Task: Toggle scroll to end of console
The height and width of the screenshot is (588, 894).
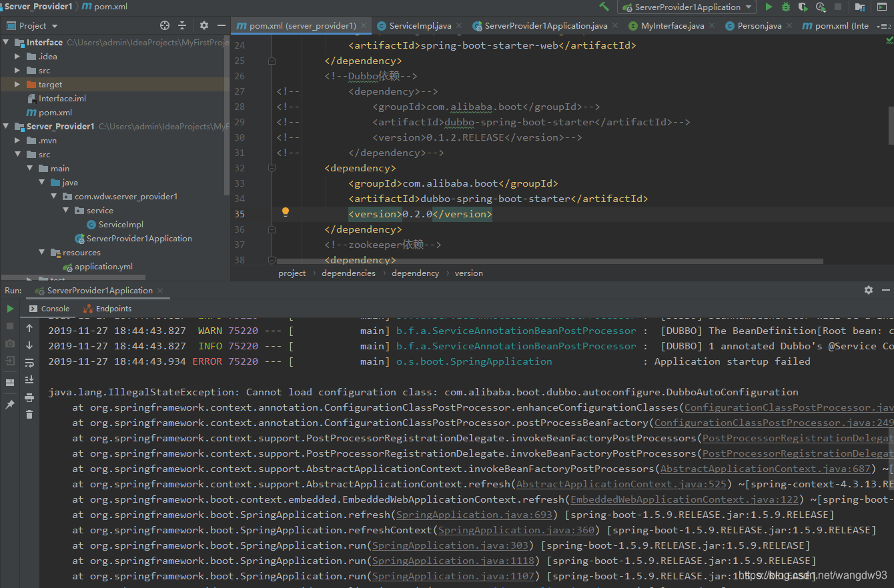Action: click(29, 380)
